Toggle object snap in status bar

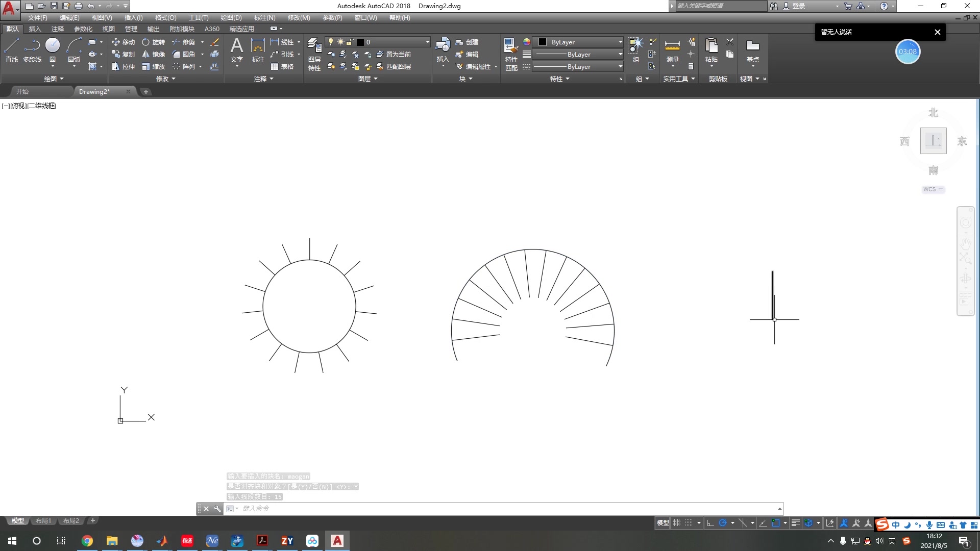click(x=776, y=523)
